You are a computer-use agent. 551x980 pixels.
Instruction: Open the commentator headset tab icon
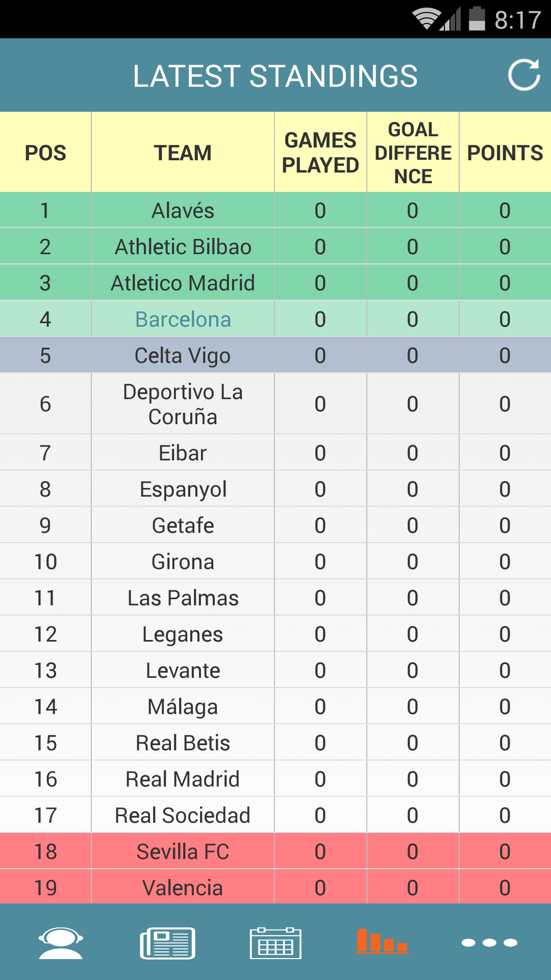click(61, 943)
